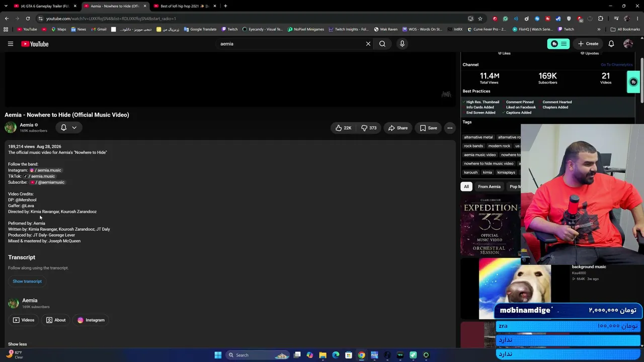Open the All Bookmarks folder
Image resolution: width=644 pixels, height=362 pixels.
[625, 29]
